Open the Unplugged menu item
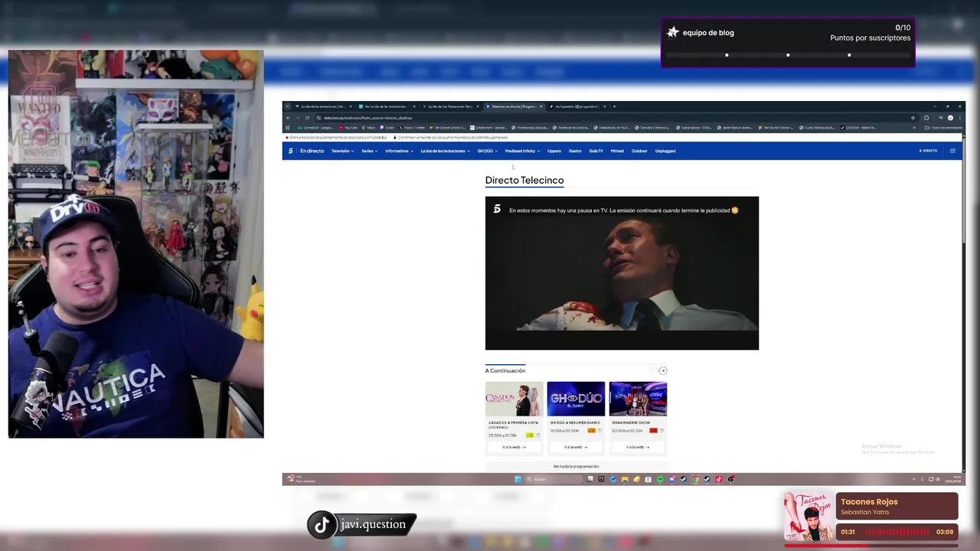 click(665, 151)
